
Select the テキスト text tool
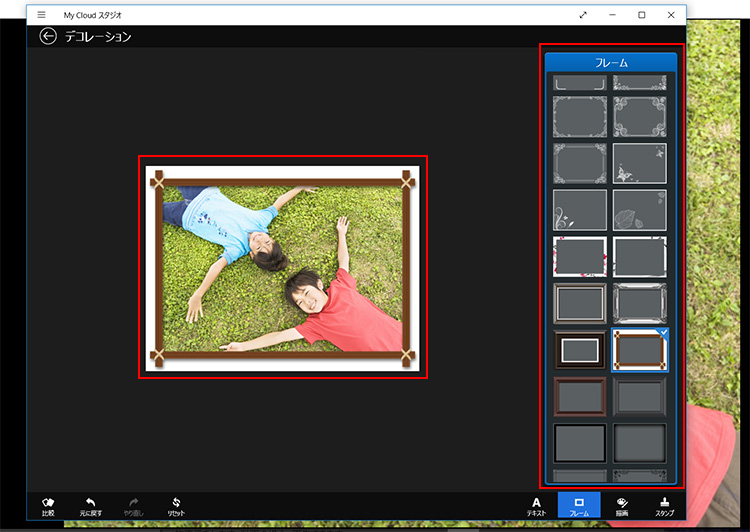click(x=536, y=505)
